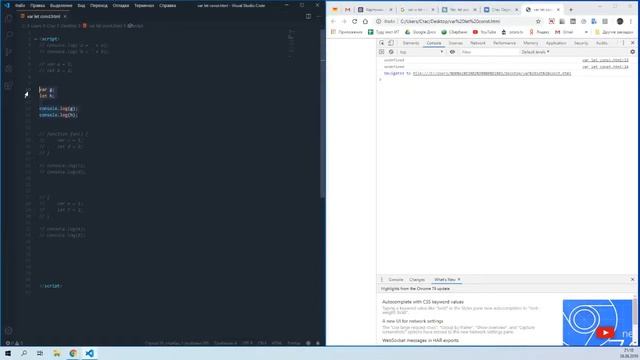640x360 pixels.
Task: Close var let const.html editor tab
Action: tap(65, 16)
